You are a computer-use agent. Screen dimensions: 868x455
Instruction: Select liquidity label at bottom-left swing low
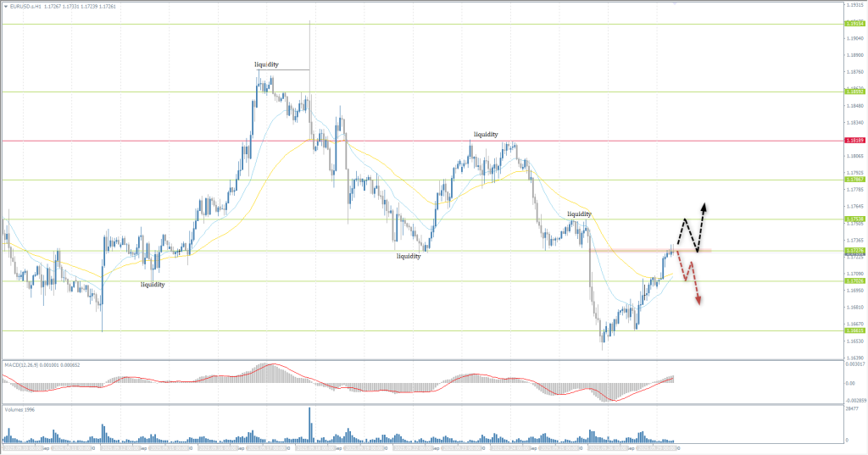pos(153,285)
